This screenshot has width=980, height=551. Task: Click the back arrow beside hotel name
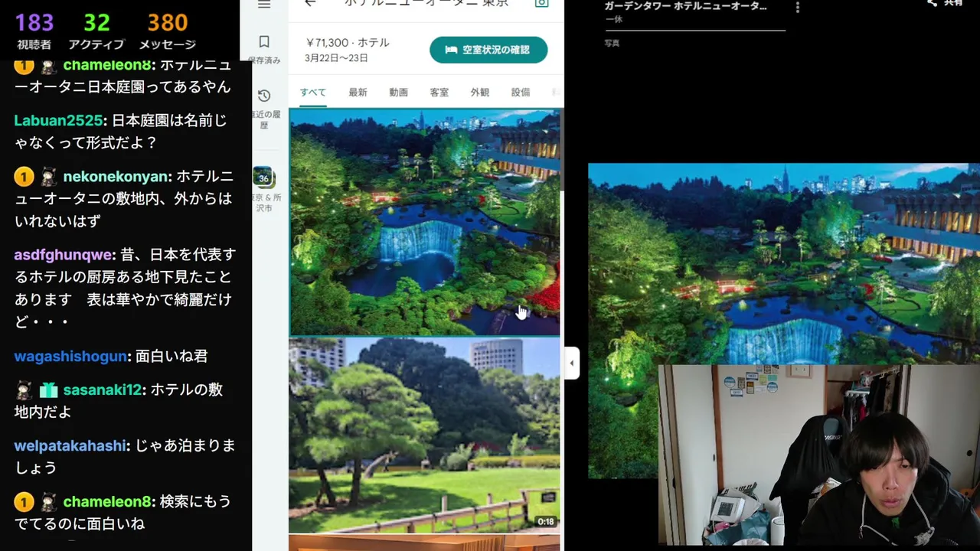310,4
